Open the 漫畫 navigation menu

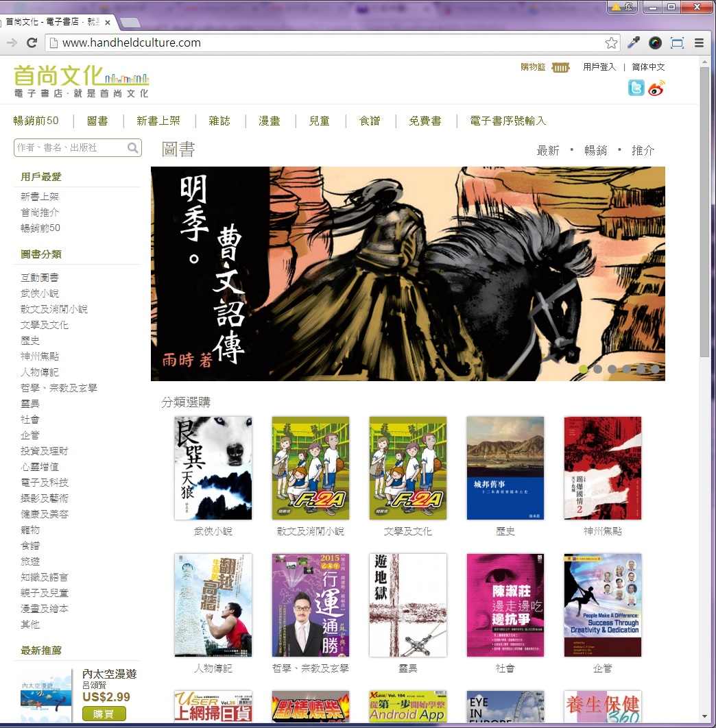pos(270,121)
